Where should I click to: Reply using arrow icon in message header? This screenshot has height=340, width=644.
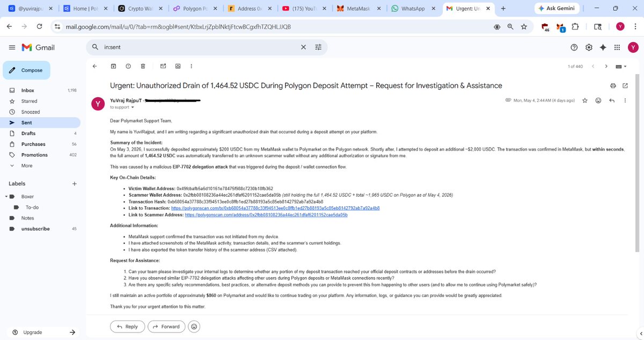tap(612, 100)
